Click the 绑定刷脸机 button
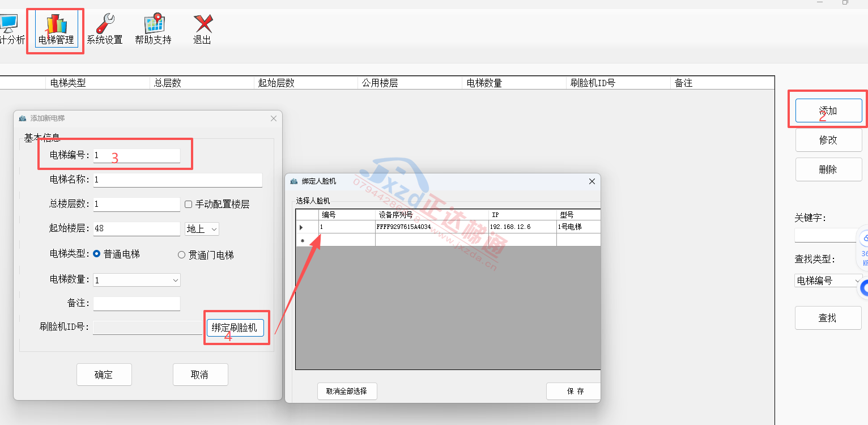The image size is (868, 425). pos(235,328)
